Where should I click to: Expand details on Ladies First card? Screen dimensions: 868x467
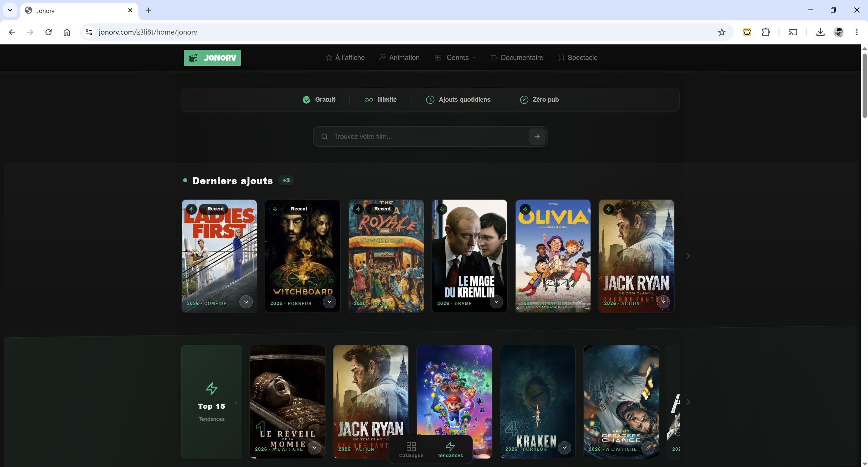click(x=246, y=302)
